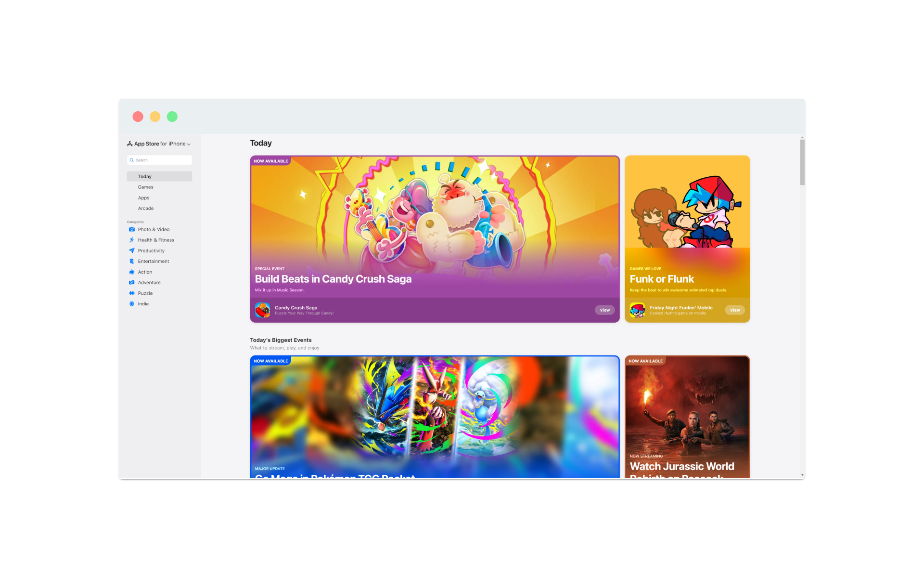
Task: Open the Friday Night Funkin' Mobile app icon
Action: click(637, 310)
